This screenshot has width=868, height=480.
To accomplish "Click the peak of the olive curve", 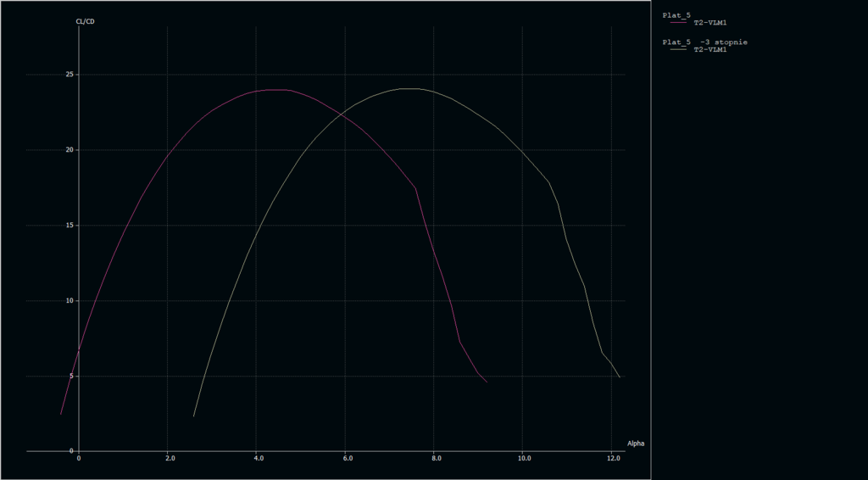I will (x=409, y=88).
